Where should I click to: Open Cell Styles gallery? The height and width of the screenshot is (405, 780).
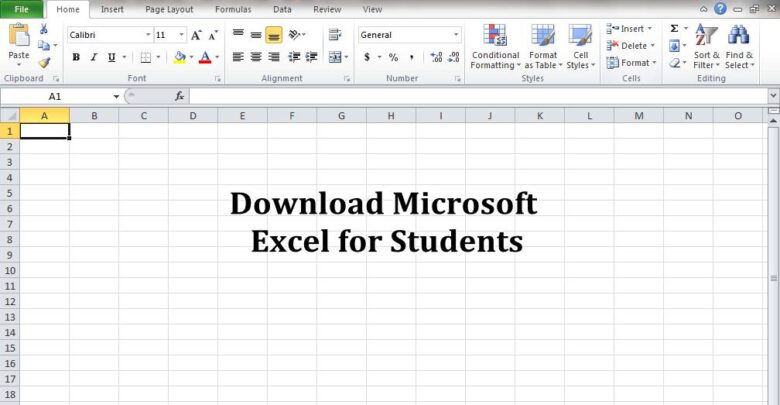pyautogui.click(x=581, y=47)
